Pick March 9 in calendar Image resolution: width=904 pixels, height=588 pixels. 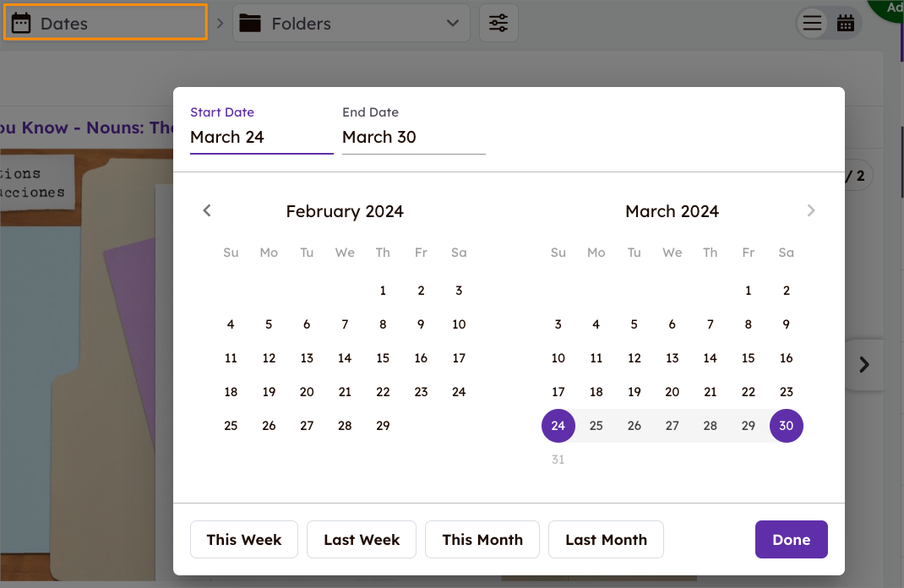(x=787, y=324)
